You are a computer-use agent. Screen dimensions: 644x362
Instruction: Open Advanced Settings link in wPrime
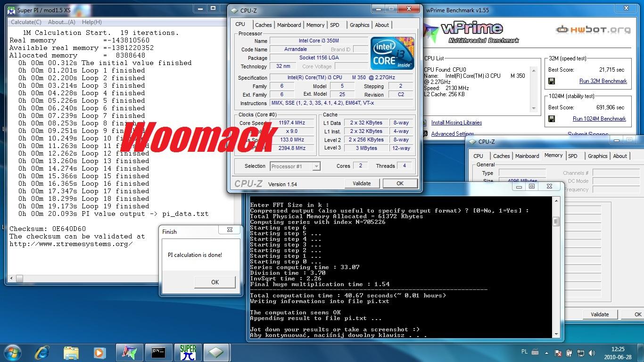click(453, 134)
